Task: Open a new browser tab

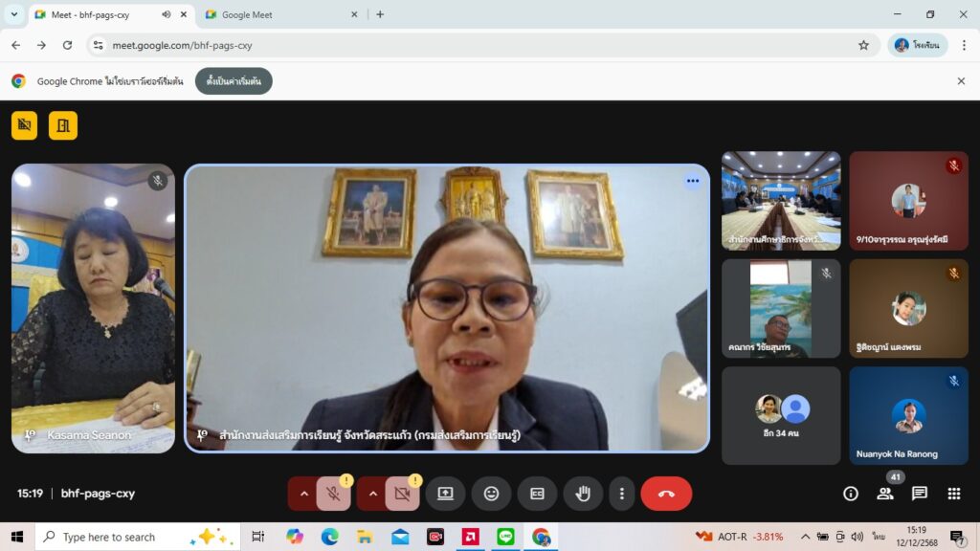Action: tap(380, 14)
